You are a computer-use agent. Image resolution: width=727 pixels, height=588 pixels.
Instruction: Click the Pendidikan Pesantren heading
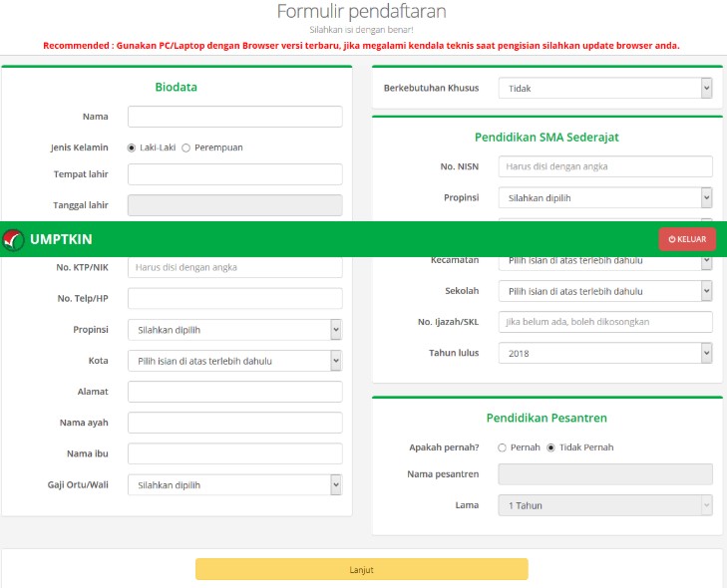[x=546, y=418]
